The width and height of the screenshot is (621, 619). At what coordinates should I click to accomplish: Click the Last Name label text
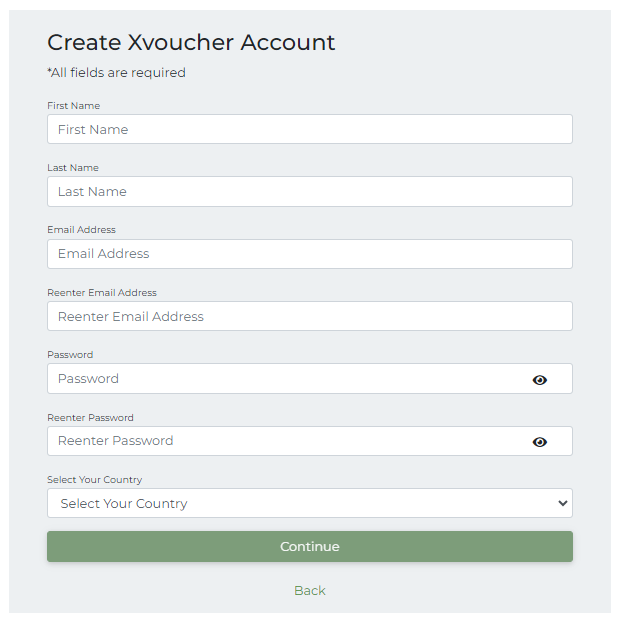73,168
